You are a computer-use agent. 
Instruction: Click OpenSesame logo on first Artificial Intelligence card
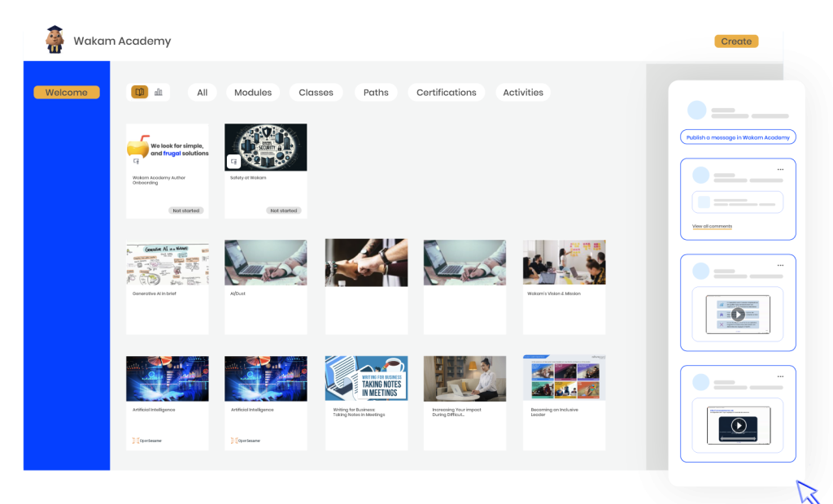tap(146, 441)
